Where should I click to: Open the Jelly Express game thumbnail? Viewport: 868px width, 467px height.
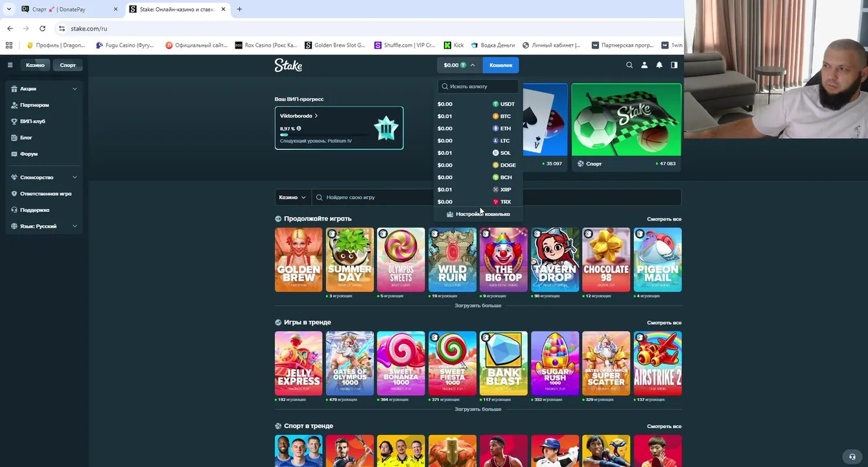pos(298,363)
